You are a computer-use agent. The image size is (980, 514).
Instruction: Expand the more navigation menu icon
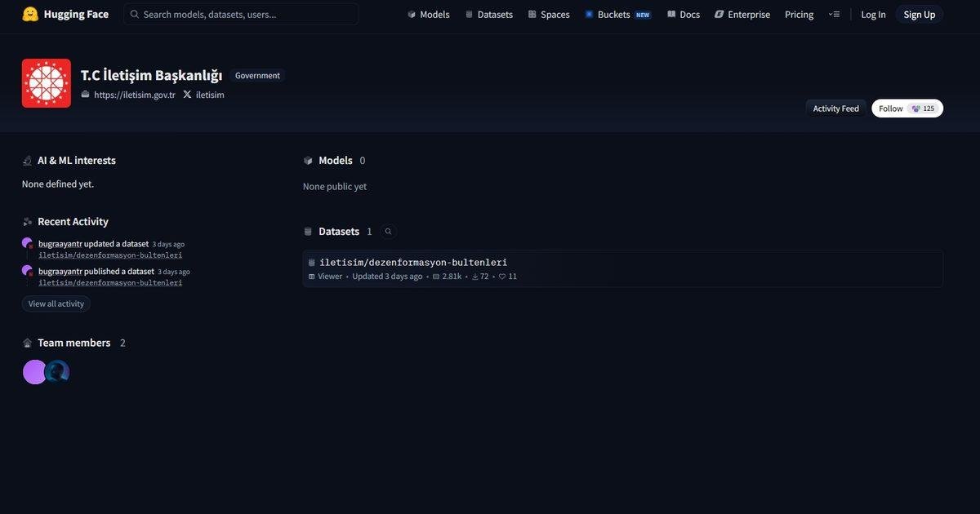pyautogui.click(x=834, y=15)
